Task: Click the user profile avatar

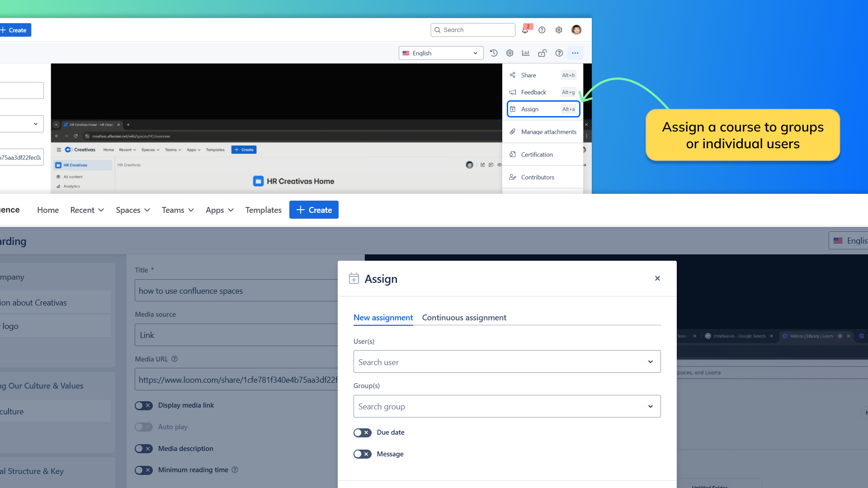Action: pyautogui.click(x=576, y=30)
